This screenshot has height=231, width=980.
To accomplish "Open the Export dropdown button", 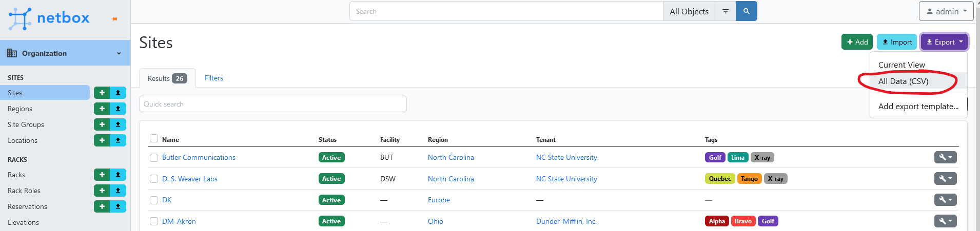I will (944, 42).
